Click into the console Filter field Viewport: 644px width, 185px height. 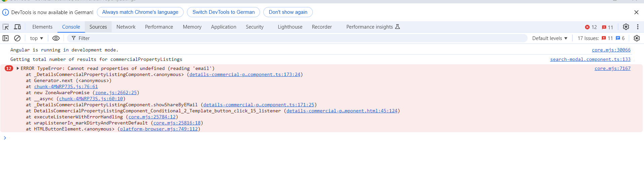(296, 38)
